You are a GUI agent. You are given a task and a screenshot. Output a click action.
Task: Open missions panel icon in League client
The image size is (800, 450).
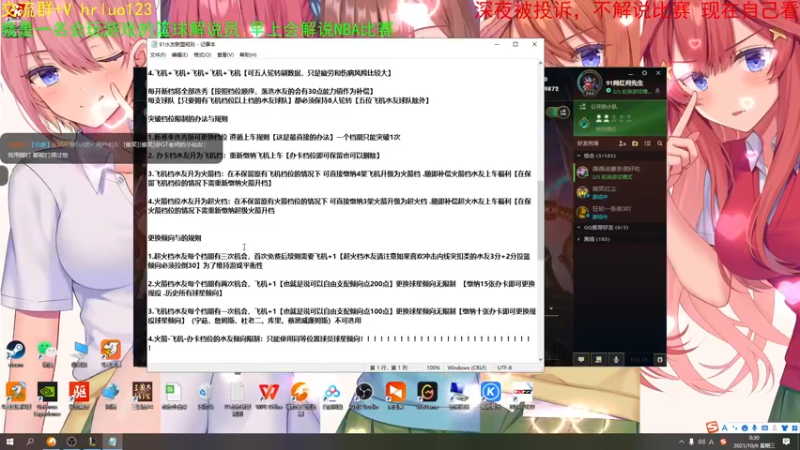[x=598, y=360]
